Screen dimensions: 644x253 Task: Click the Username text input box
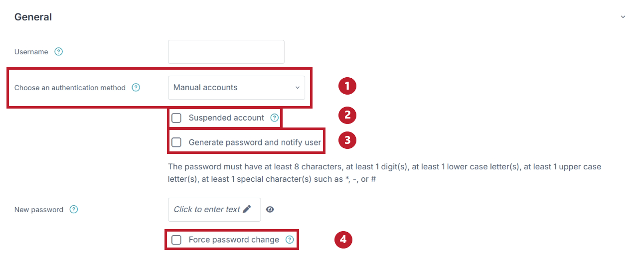[226, 52]
